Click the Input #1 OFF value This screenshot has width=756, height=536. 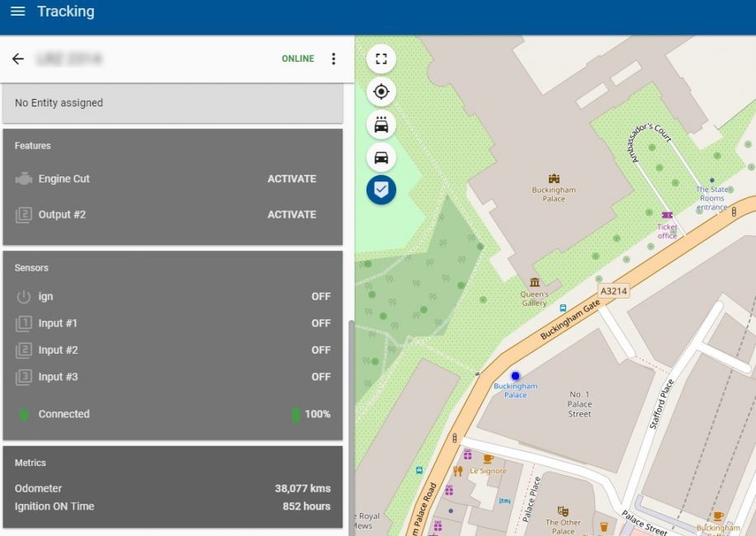point(320,323)
